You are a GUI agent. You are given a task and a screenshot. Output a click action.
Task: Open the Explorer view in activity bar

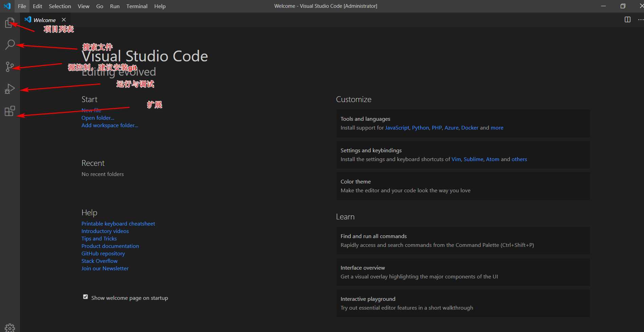[10, 23]
